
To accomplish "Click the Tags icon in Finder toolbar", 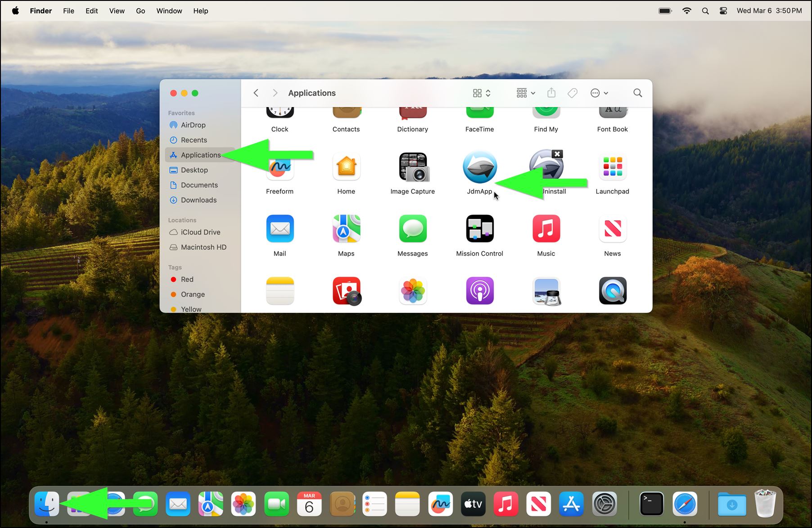I will click(573, 93).
